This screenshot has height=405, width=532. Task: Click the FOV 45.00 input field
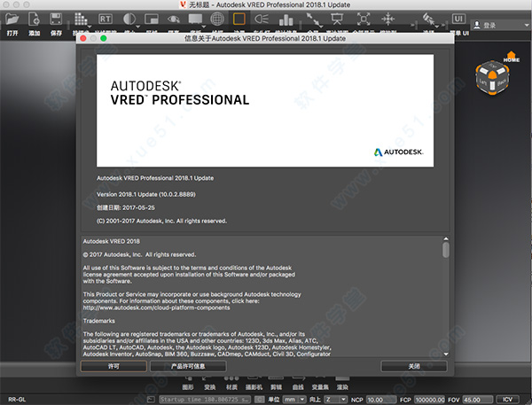478,400
